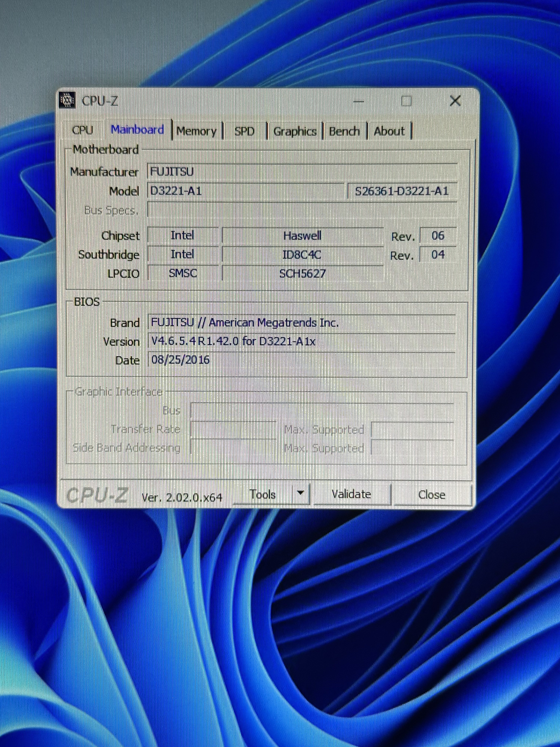Switch to the Bench tab
Screen dimensions: 560x747
[344, 131]
